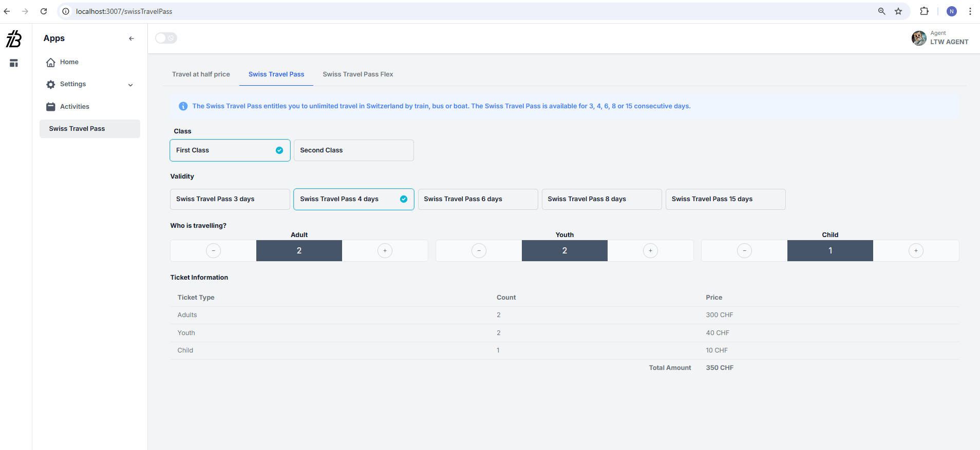Choose the First Class option
This screenshot has height=450, width=980.
(x=230, y=150)
